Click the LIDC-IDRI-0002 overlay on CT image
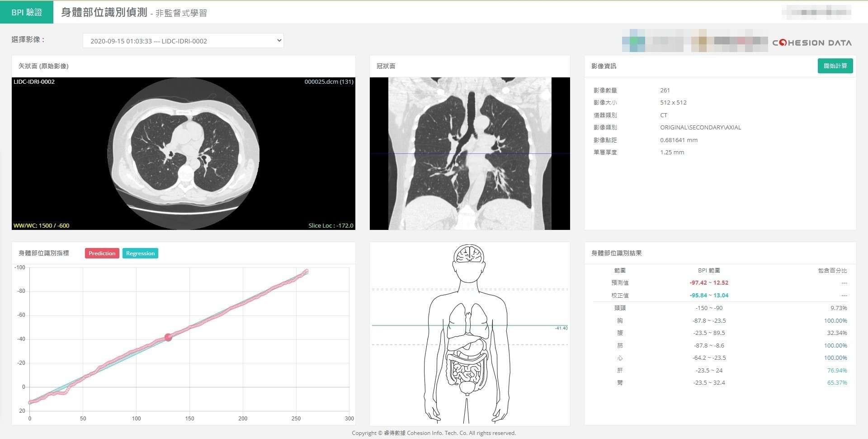This screenshot has height=439, width=868. coord(34,82)
